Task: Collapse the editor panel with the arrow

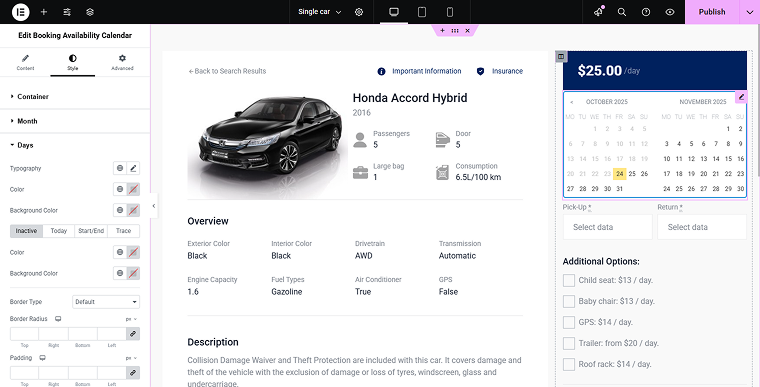Action: pyautogui.click(x=154, y=206)
